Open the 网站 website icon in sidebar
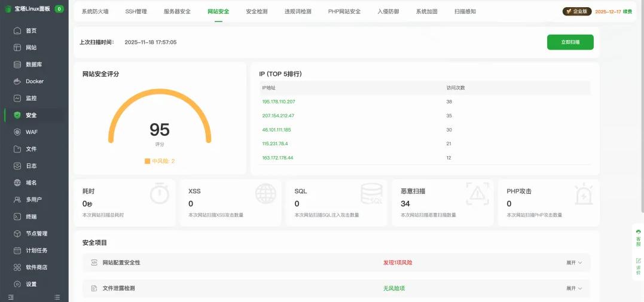 (x=17, y=48)
